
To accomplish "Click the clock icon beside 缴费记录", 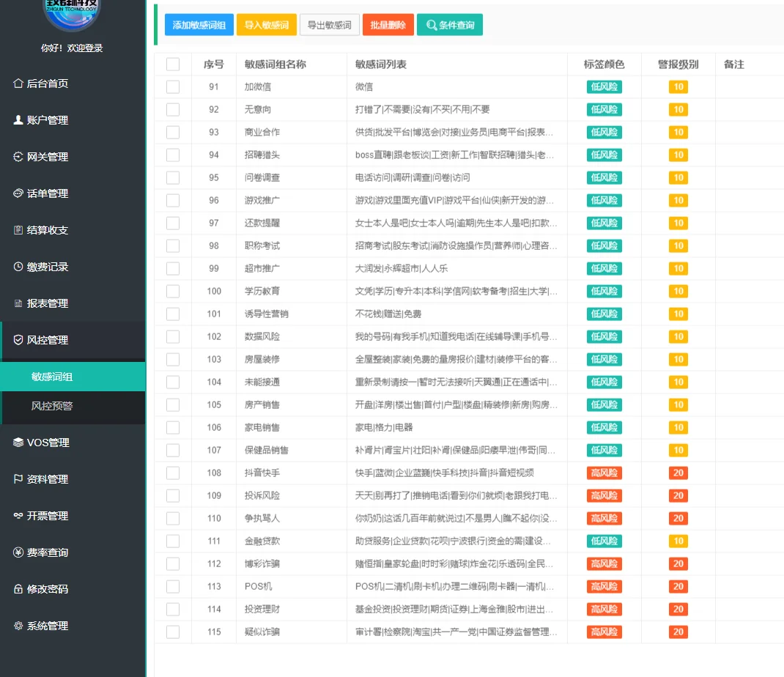I will [x=18, y=267].
